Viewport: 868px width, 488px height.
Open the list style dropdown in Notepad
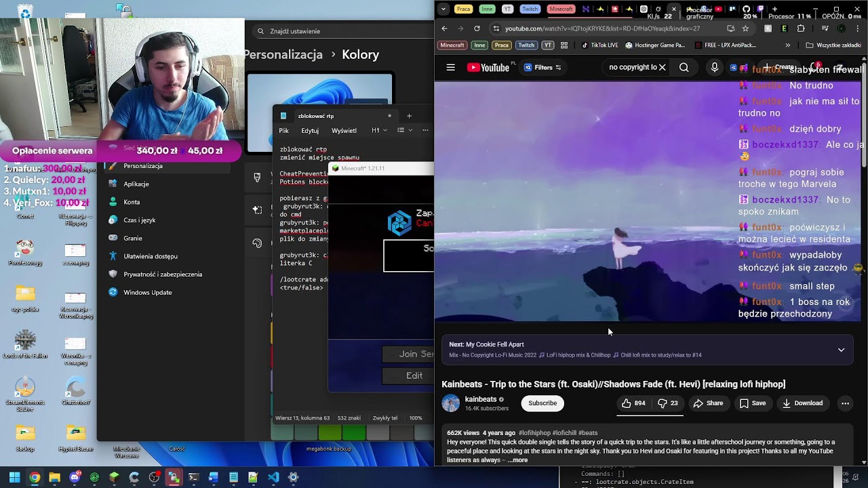coord(404,130)
